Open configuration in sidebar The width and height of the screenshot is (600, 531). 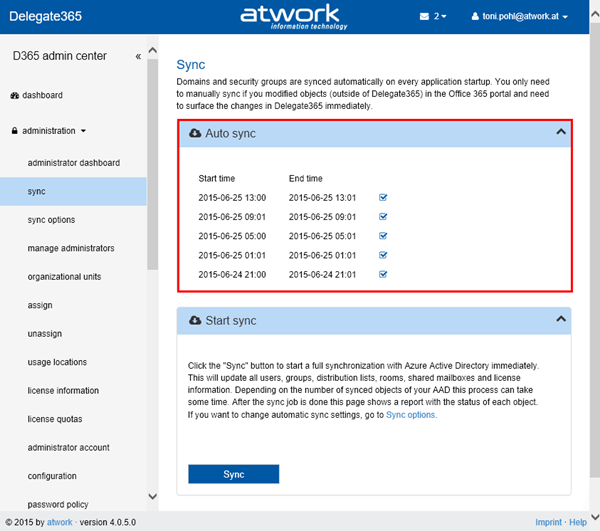[52, 476]
